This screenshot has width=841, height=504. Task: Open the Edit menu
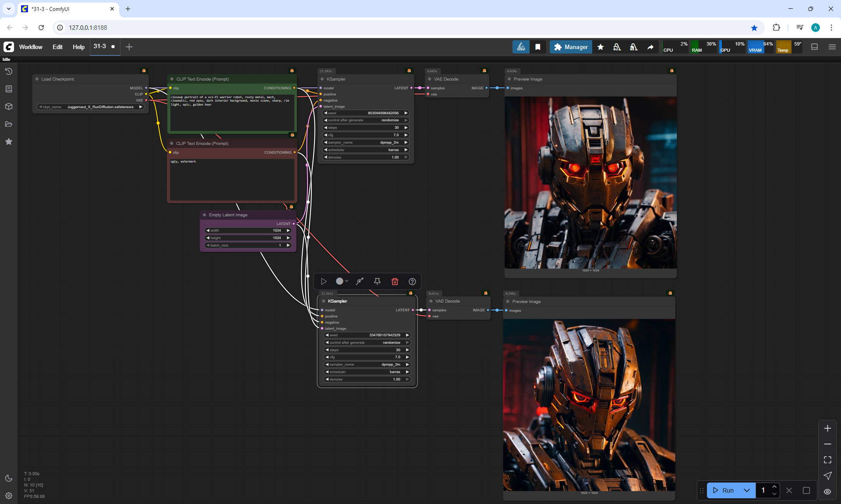pos(57,47)
